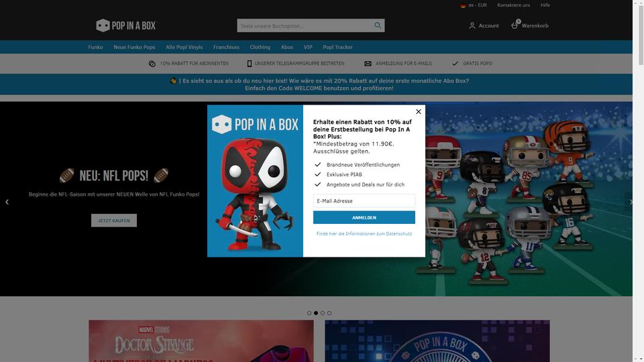Open Alle Pop! Vinyls menu
The image size is (644, 362).
(x=184, y=47)
